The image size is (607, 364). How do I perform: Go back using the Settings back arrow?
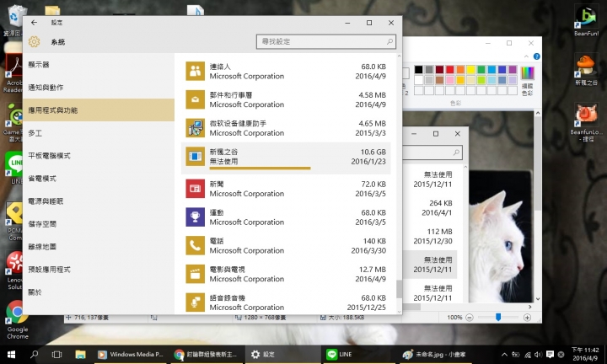pyautogui.click(x=34, y=23)
